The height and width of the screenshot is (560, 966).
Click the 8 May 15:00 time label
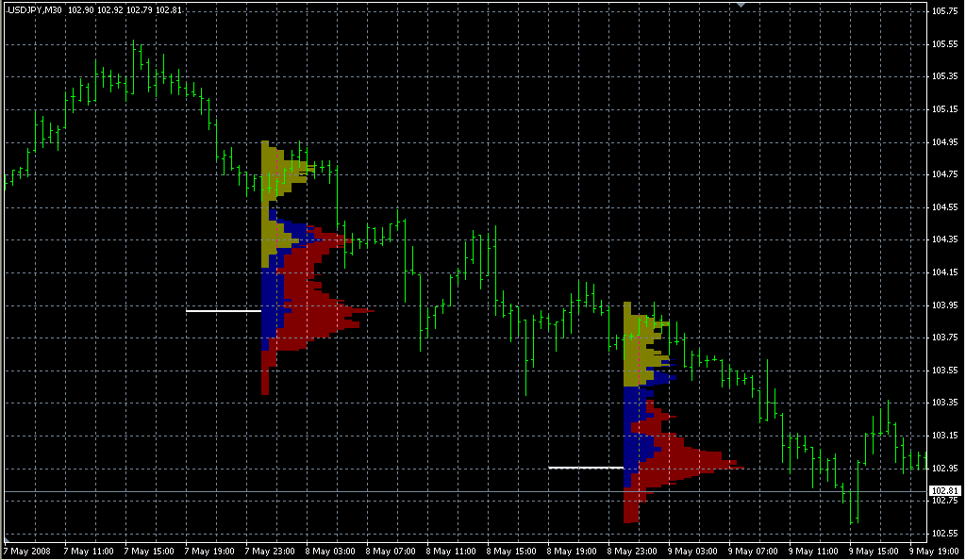click(x=511, y=551)
